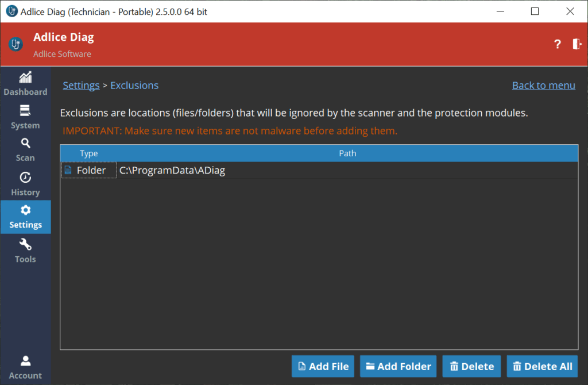Screen dimensions: 588x385
Task: Open the Tools wrench section
Action: [x=25, y=251]
